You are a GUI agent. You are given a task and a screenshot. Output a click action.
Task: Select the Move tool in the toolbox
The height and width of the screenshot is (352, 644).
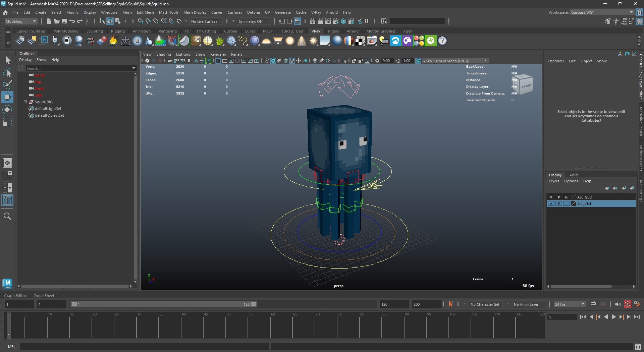[x=7, y=98]
